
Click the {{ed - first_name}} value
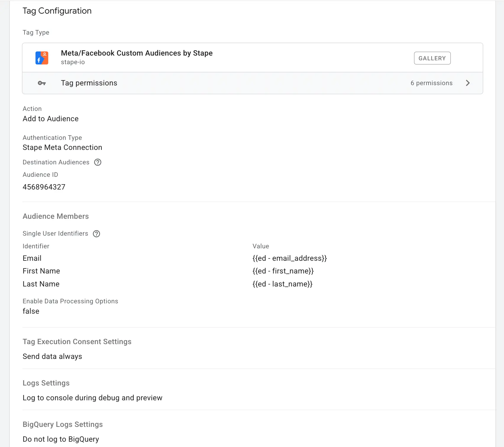point(283,271)
